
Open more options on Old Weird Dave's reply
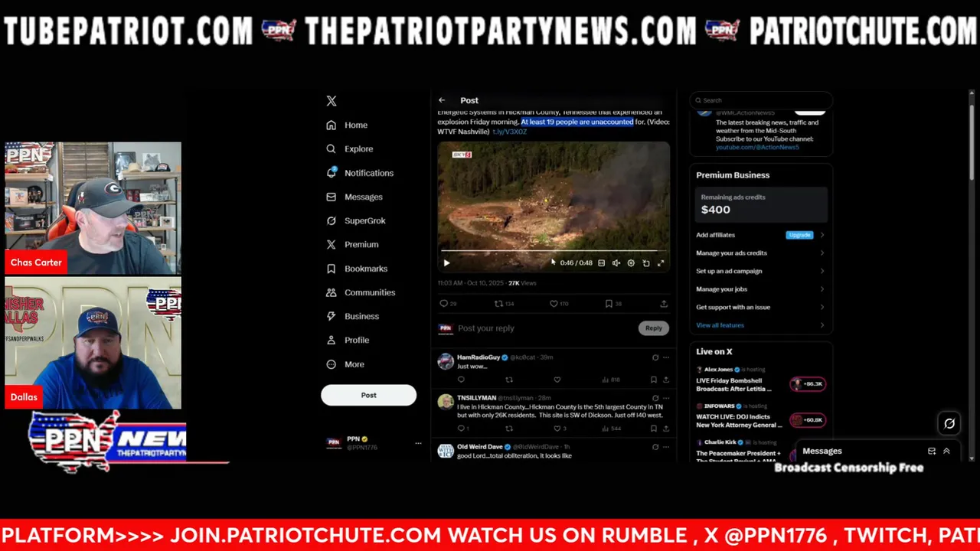click(666, 447)
